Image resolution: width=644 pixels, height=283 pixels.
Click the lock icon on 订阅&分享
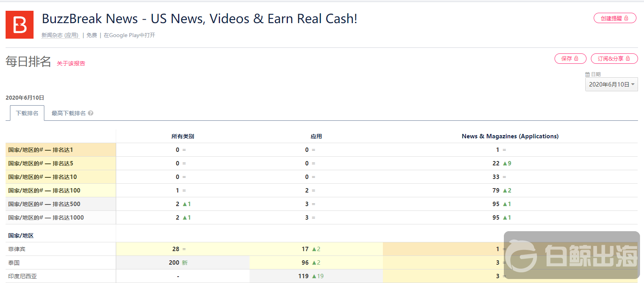coord(628,59)
